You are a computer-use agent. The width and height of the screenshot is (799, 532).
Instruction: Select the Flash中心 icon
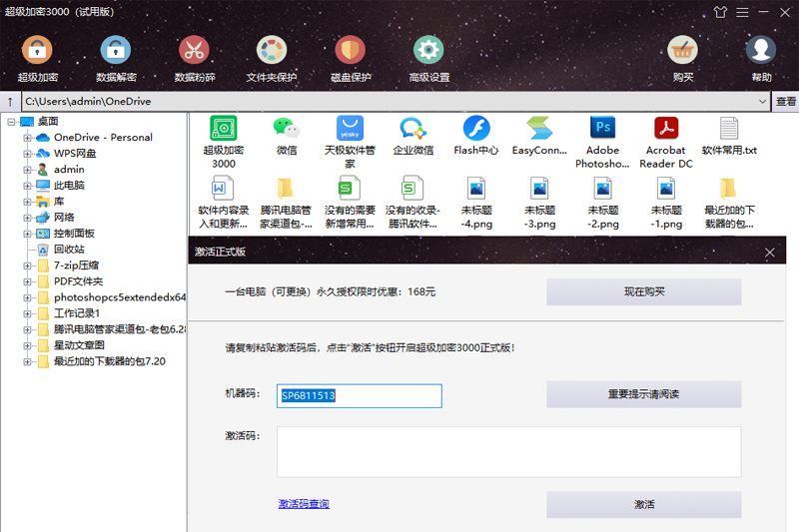[476, 128]
